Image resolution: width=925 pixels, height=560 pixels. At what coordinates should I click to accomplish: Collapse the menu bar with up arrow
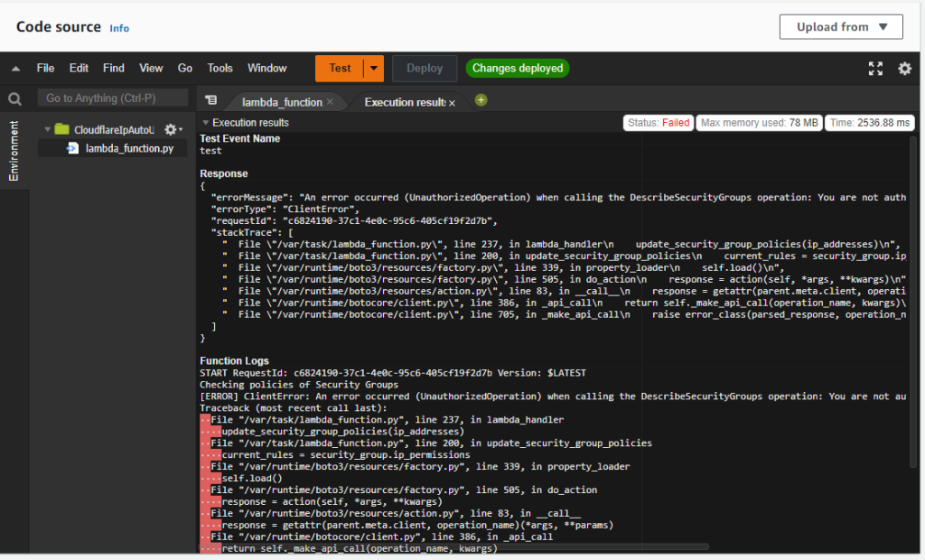coord(15,69)
